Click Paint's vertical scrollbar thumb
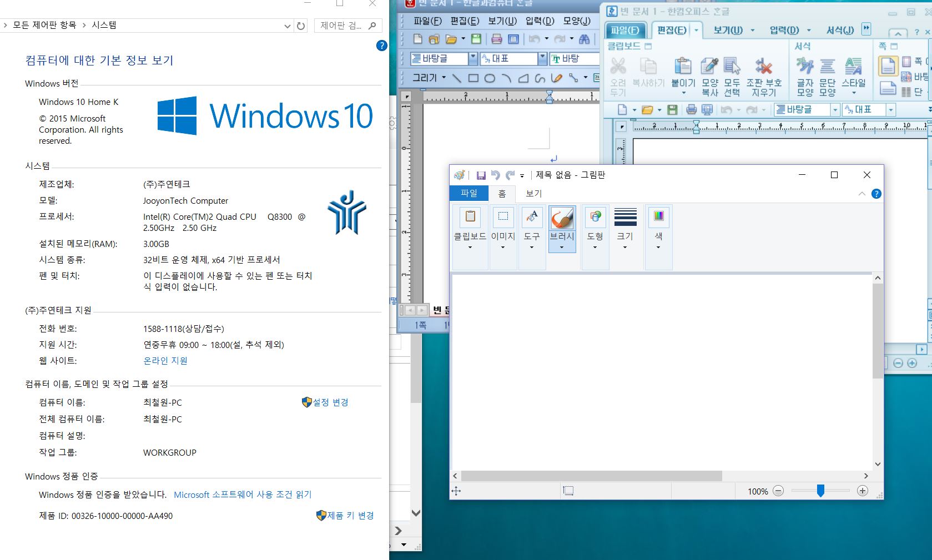 [877, 331]
